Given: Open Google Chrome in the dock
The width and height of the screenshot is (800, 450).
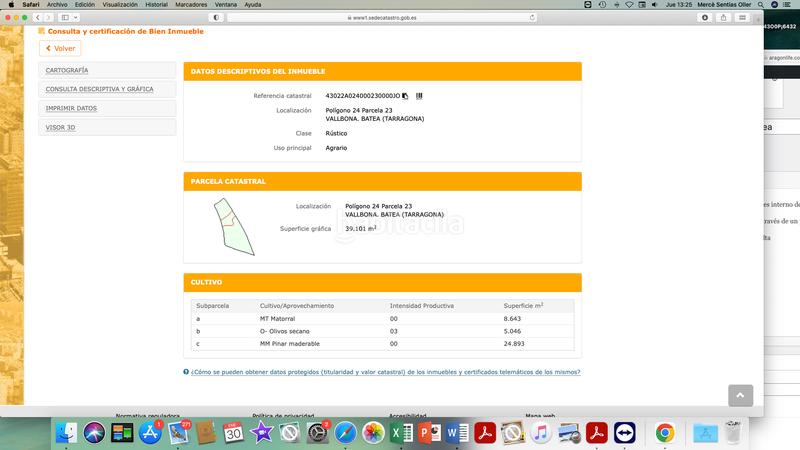Looking at the screenshot, I should tap(664, 433).
